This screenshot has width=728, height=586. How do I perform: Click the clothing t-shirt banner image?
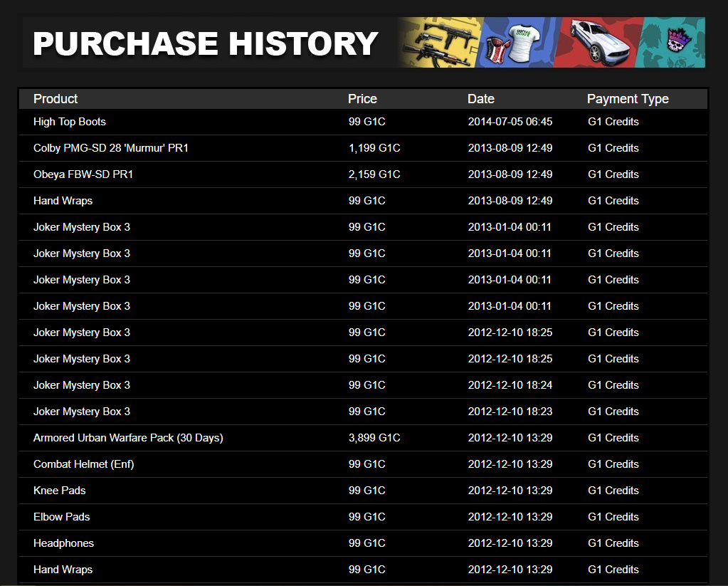tap(517, 42)
